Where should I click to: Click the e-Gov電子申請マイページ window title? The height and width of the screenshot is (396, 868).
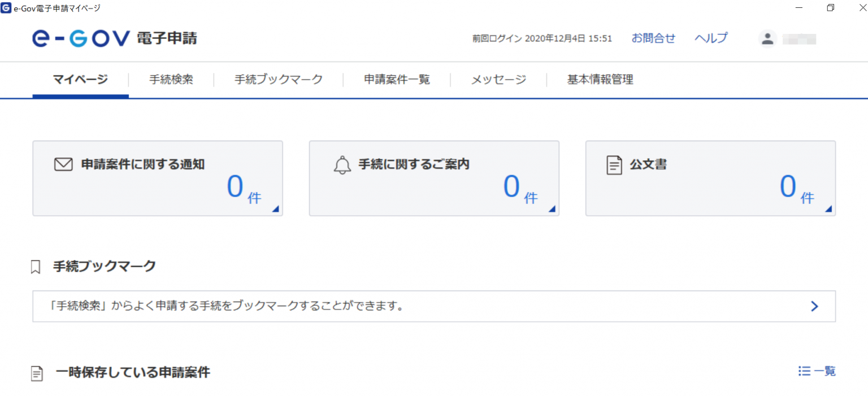(x=57, y=8)
